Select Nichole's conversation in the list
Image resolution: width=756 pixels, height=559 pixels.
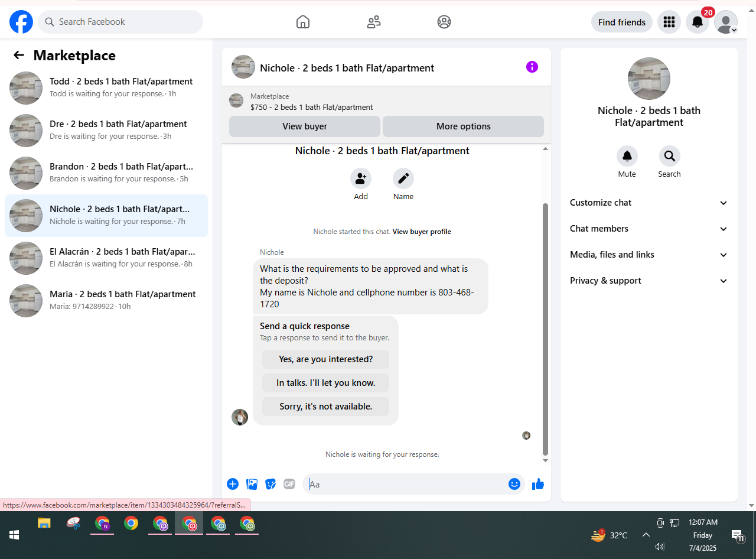coord(106,216)
